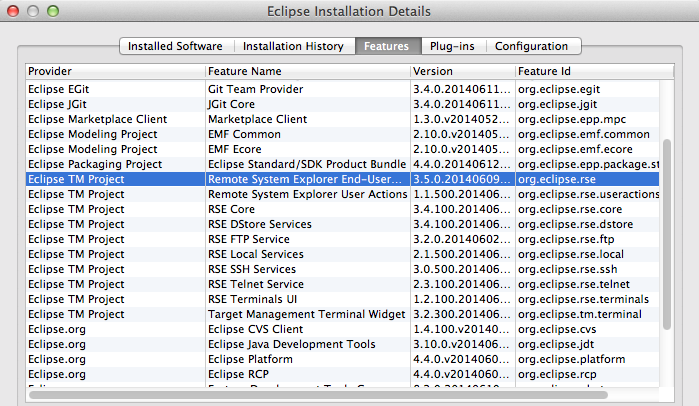Screen dimensions: 699x406
Task: Select the Features tab
Action: (385, 46)
